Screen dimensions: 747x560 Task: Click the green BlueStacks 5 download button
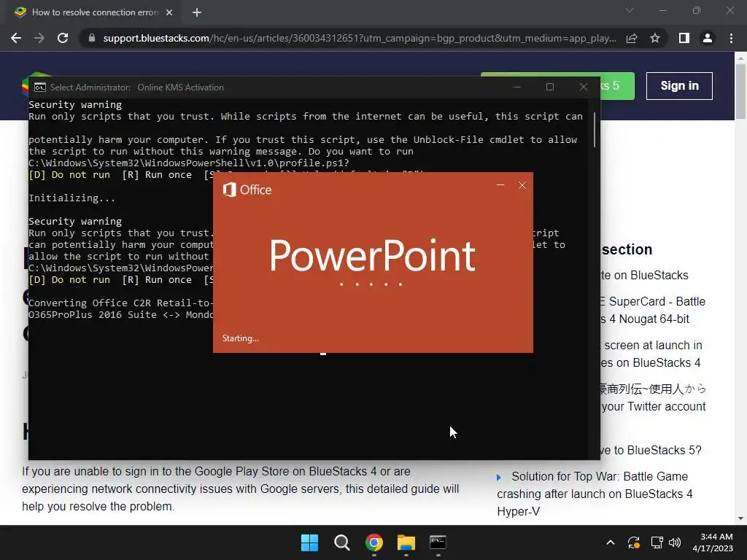coord(617,86)
